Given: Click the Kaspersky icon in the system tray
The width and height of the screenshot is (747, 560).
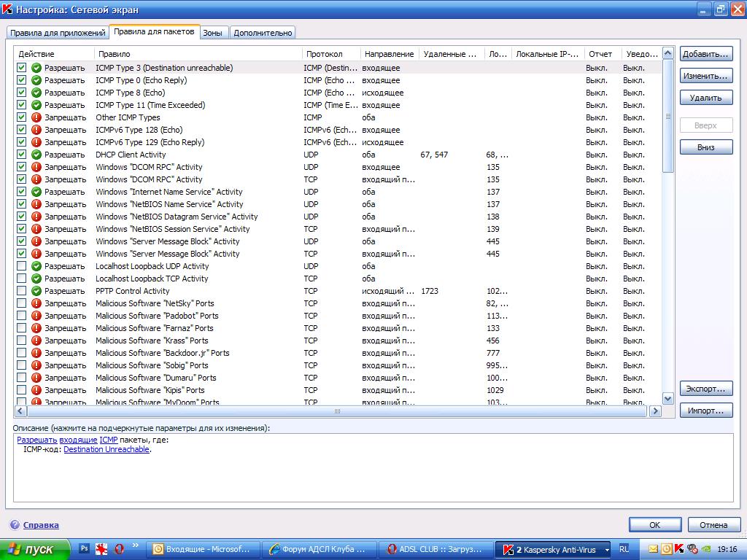Looking at the screenshot, I should click(x=679, y=549).
